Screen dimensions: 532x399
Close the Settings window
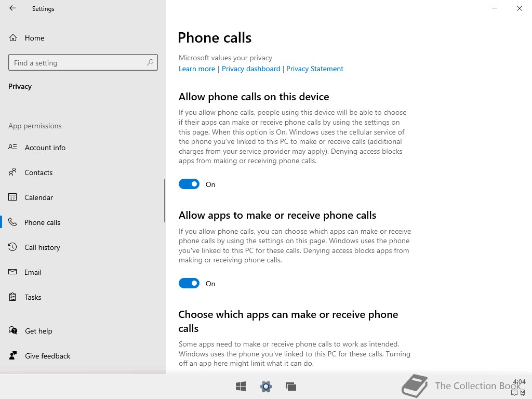tap(520, 8)
